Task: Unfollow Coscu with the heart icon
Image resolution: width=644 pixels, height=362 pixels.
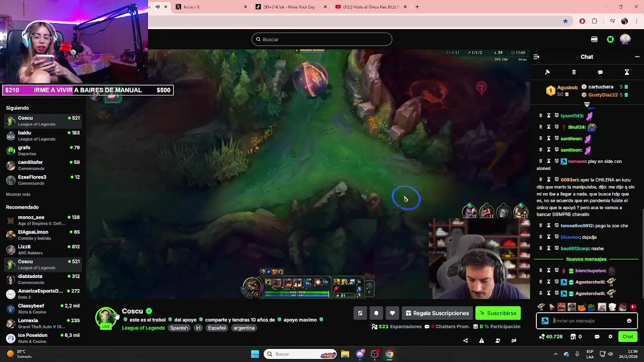Action: 392,313
